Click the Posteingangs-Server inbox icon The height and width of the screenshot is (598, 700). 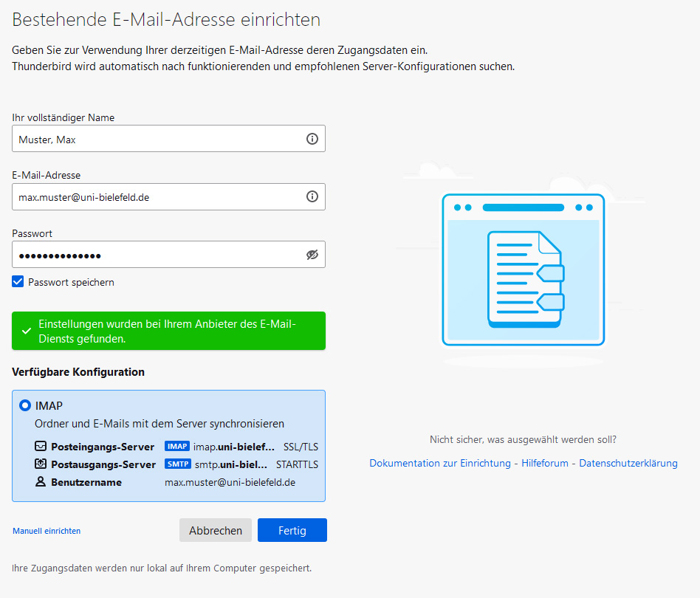(40, 447)
